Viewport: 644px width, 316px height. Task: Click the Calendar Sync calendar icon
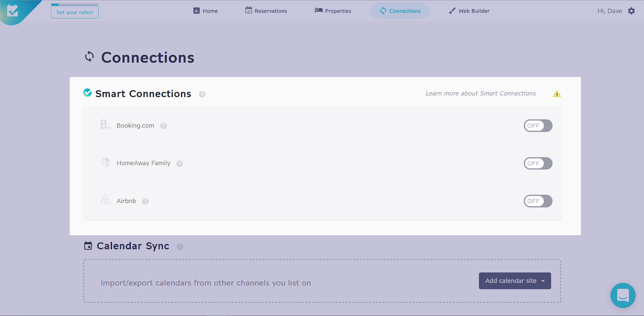tap(88, 246)
